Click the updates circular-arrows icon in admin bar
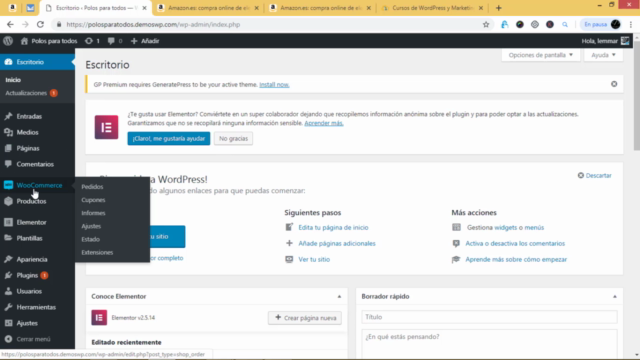This screenshot has height=360, width=640. pyautogui.click(x=89, y=41)
